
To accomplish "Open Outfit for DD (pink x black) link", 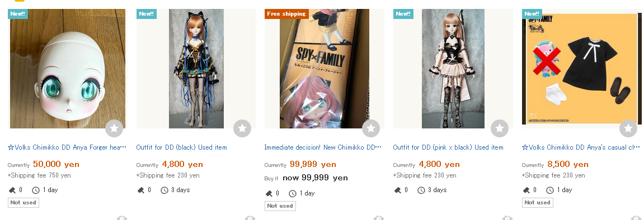I will click(x=448, y=147).
